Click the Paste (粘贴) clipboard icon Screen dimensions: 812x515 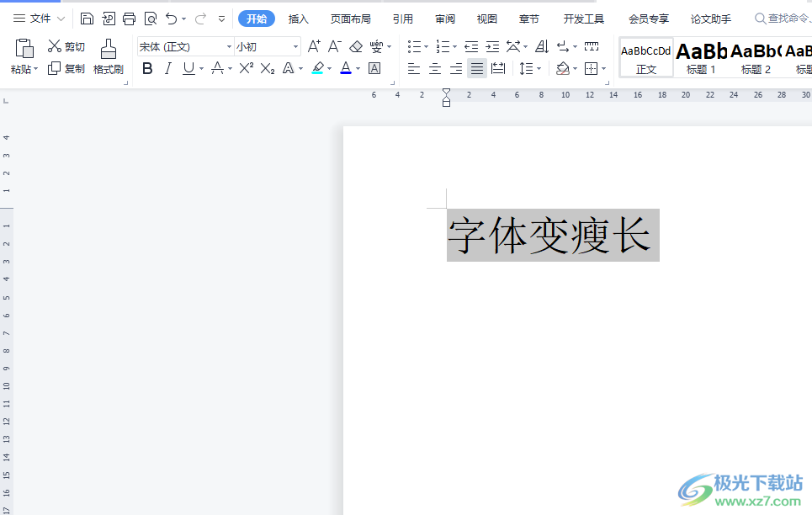coord(24,49)
